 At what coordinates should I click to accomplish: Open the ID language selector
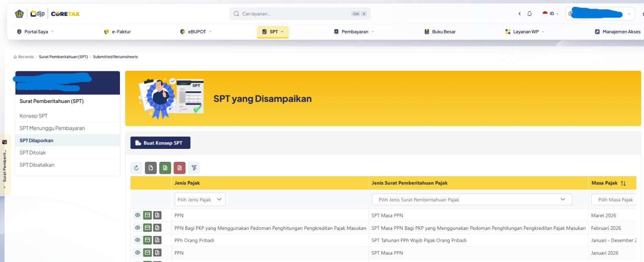pyautogui.click(x=551, y=14)
